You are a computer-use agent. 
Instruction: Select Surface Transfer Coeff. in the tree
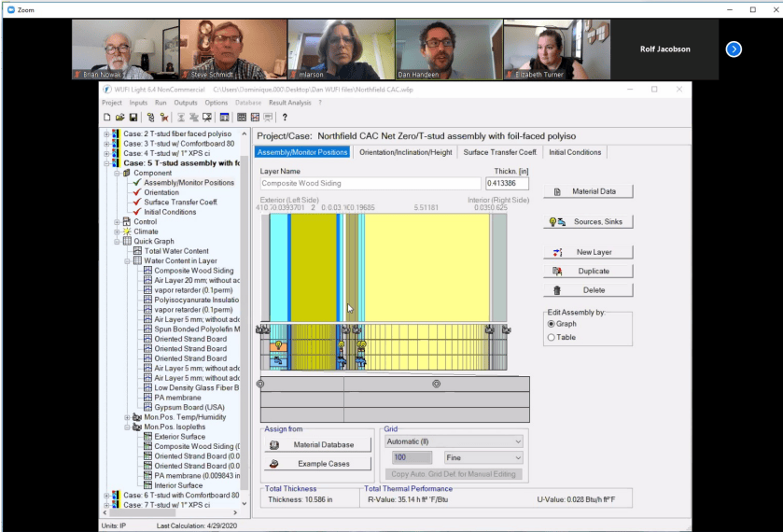pyautogui.click(x=180, y=203)
